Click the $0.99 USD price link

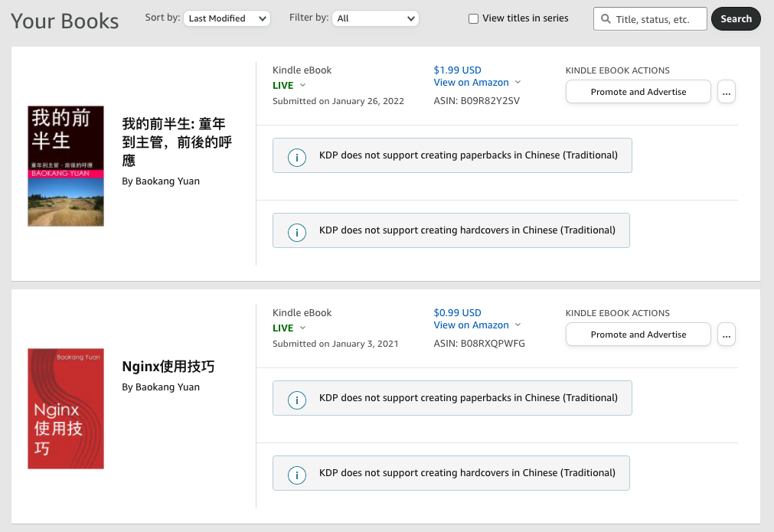tap(457, 313)
